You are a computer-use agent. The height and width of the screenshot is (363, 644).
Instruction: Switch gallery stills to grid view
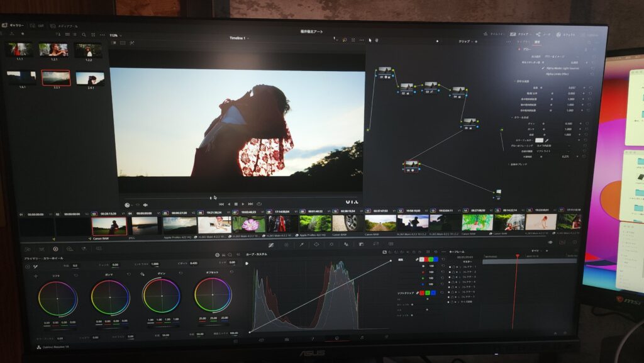(67, 35)
